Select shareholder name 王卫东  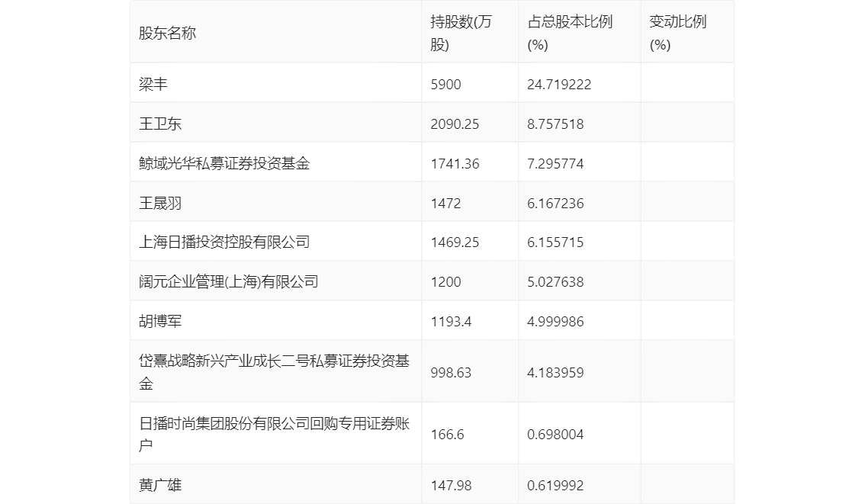[x=160, y=124]
